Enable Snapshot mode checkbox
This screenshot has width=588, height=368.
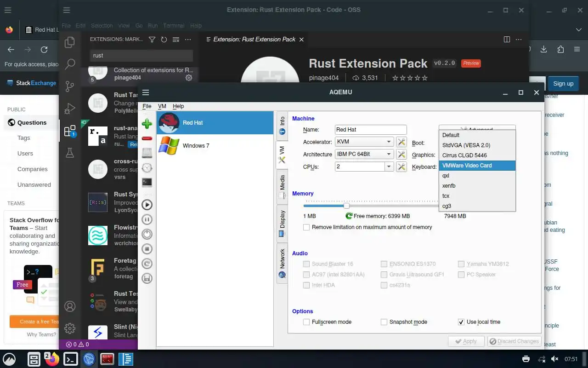point(384,322)
